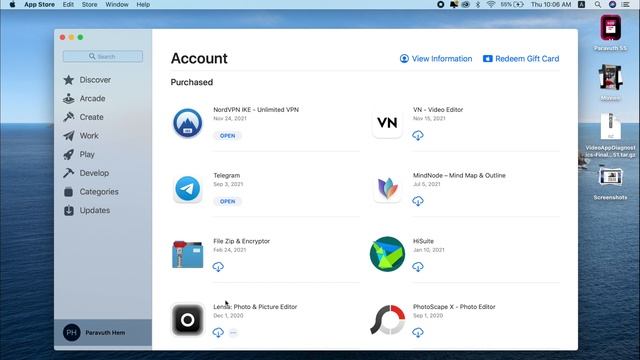This screenshot has height=360, width=640.
Task: Click View Information link
Action: [x=436, y=59]
